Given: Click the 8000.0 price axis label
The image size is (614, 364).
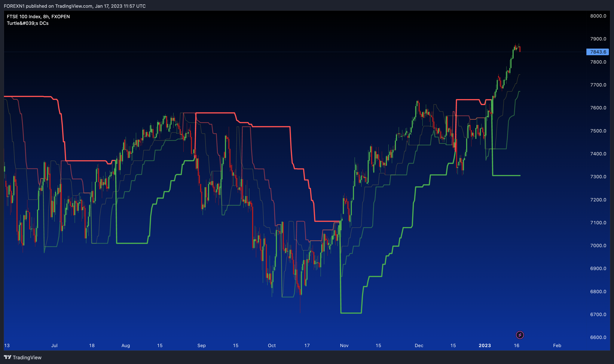Looking at the screenshot, I should click(x=598, y=16).
